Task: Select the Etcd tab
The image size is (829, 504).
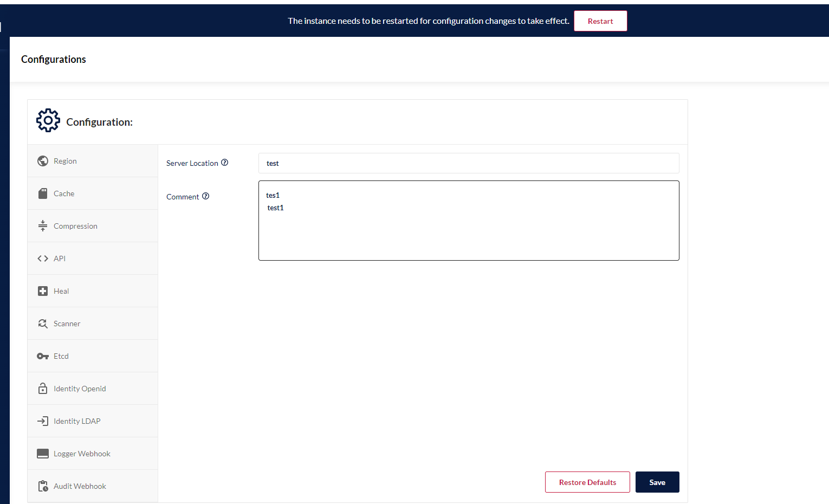Action: [93, 356]
